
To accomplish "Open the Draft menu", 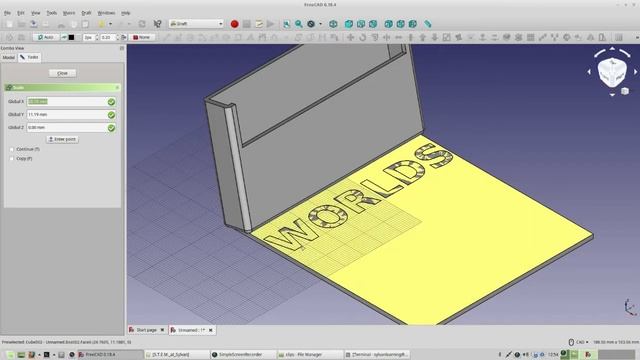I will click(86, 13).
